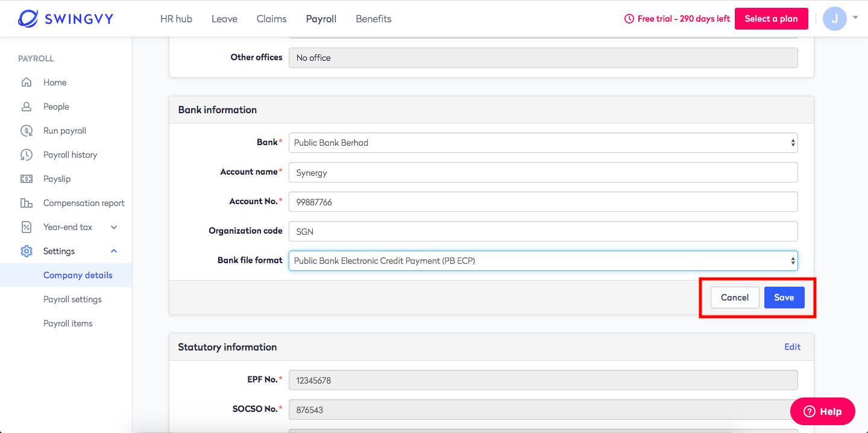Image resolution: width=868 pixels, height=433 pixels.
Task: Open the account menu arrow beside avatar
Action: click(855, 17)
